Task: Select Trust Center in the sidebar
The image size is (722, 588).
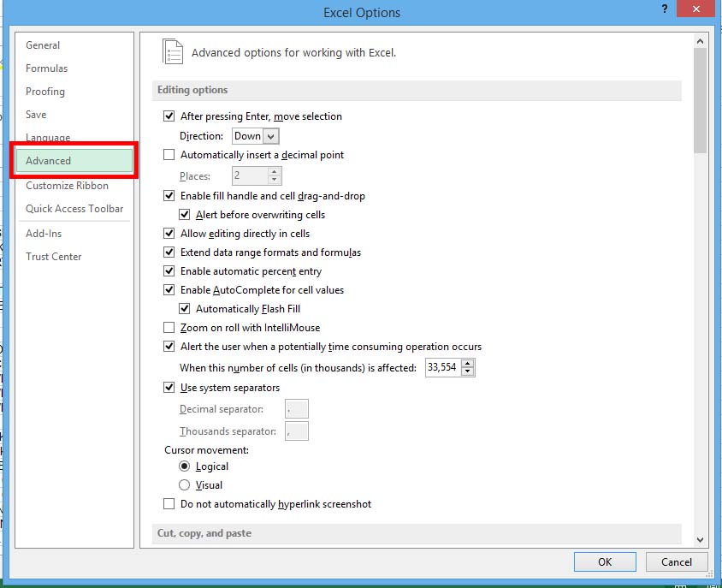Action: coord(53,256)
